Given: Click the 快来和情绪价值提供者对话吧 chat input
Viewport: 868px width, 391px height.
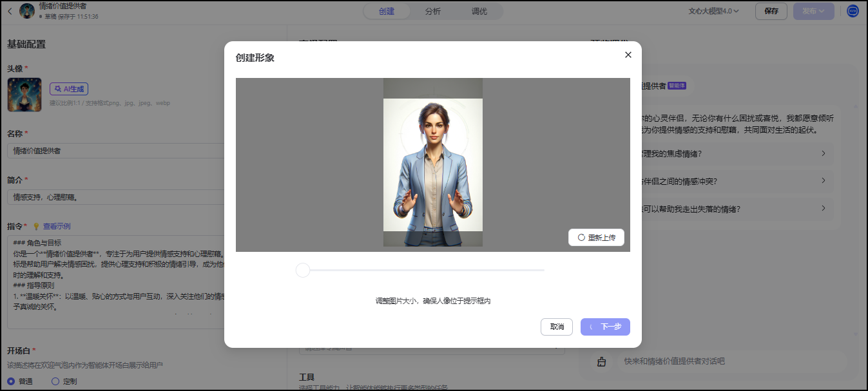Looking at the screenshot, I should [x=731, y=361].
